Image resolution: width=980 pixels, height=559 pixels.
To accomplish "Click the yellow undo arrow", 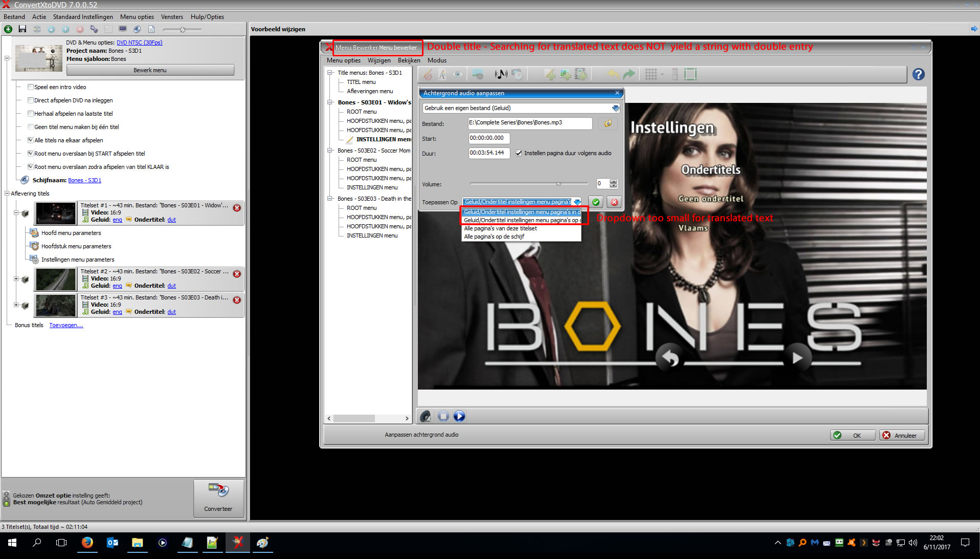I will (613, 75).
